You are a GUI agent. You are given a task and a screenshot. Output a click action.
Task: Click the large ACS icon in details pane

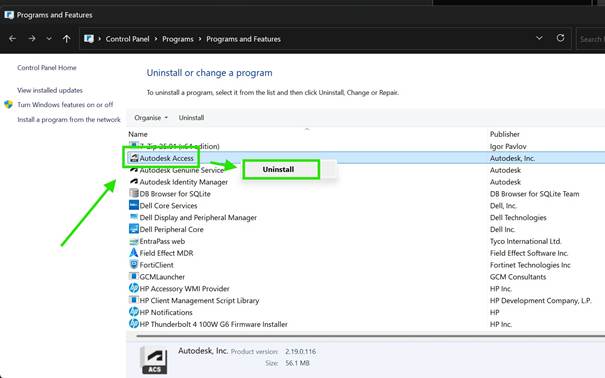154,360
